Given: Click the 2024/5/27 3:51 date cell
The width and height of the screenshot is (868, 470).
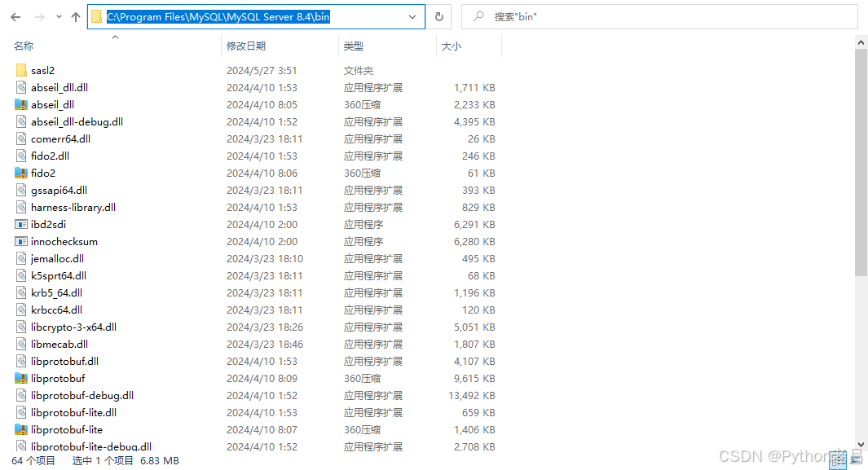Looking at the screenshot, I should pyautogui.click(x=262, y=71).
